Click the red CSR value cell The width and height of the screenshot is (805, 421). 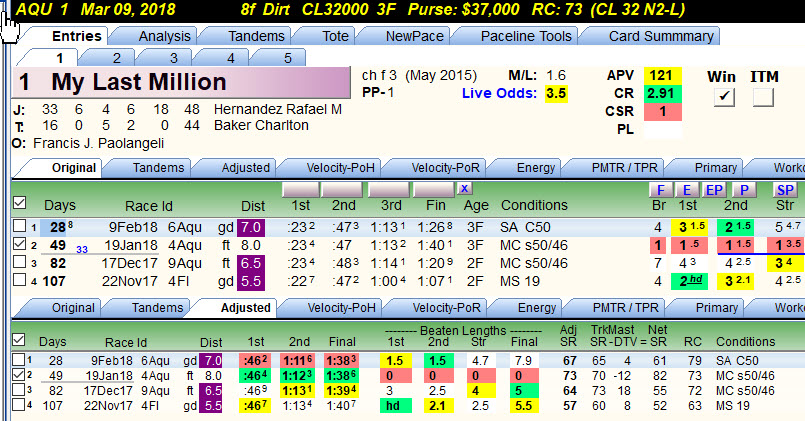662,111
